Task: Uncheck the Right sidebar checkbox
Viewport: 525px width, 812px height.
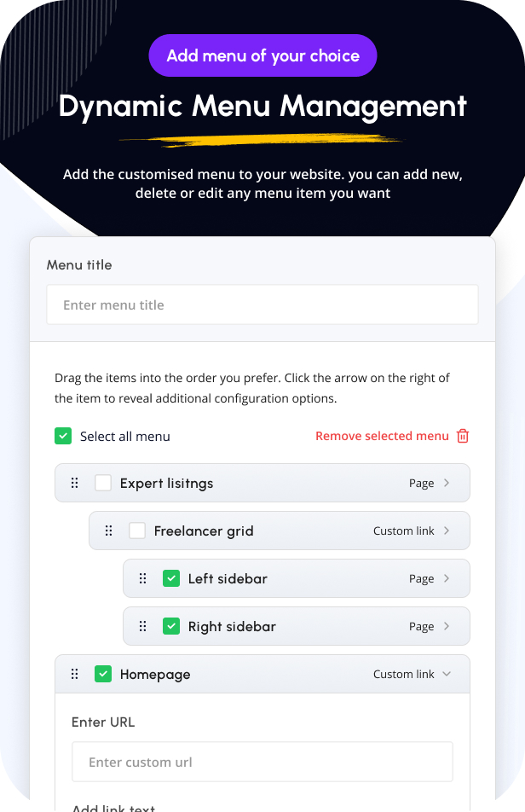Action: click(x=171, y=626)
